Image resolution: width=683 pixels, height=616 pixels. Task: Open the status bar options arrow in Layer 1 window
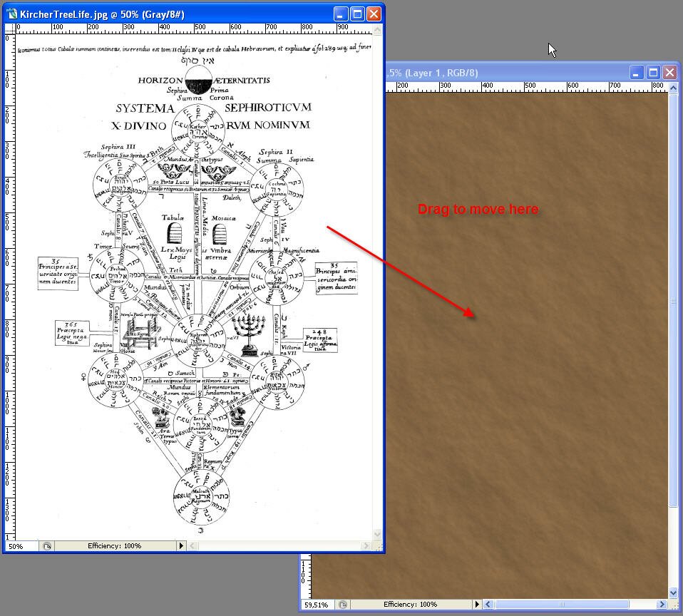click(477, 605)
